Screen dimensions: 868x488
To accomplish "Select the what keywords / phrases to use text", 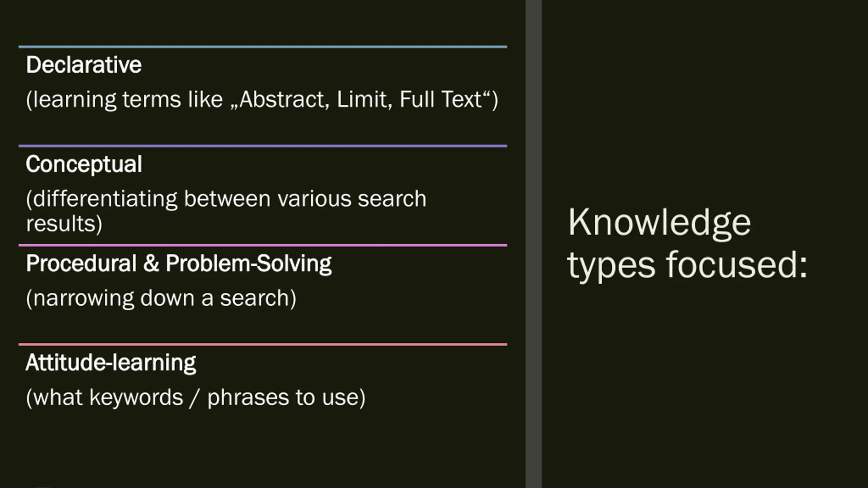I will point(196,398).
